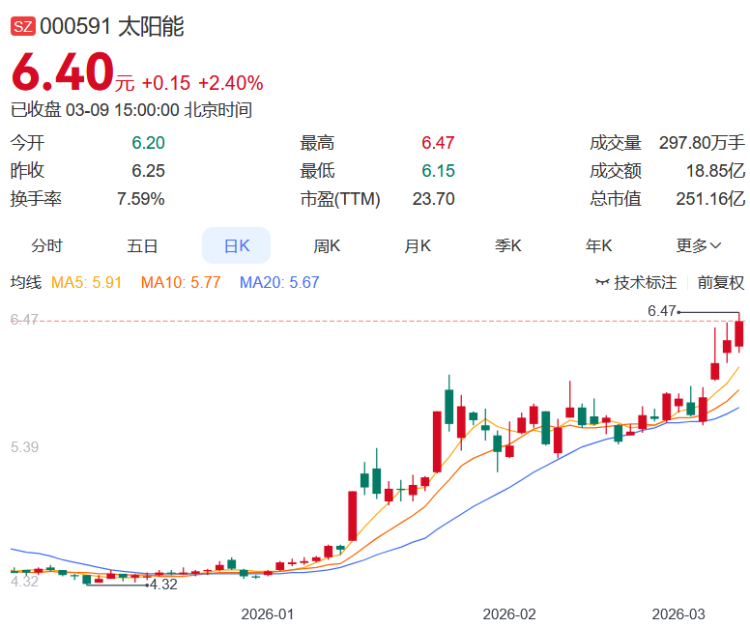Image resolution: width=750 pixels, height=627 pixels.
Task: Switch to the 分时 chart tab
Action: [47, 246]
